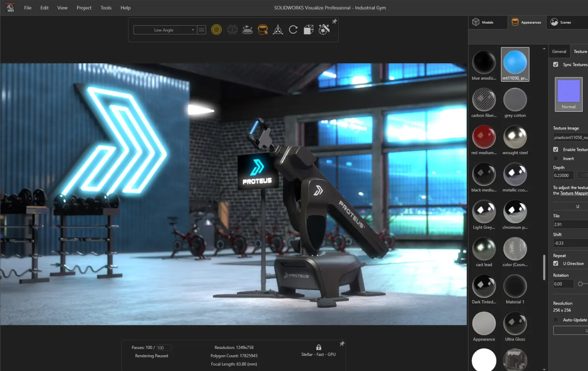This screenshot has height=371, width=588.
Task: Adjust the Rotation slider handle
Action: [580, 284]
